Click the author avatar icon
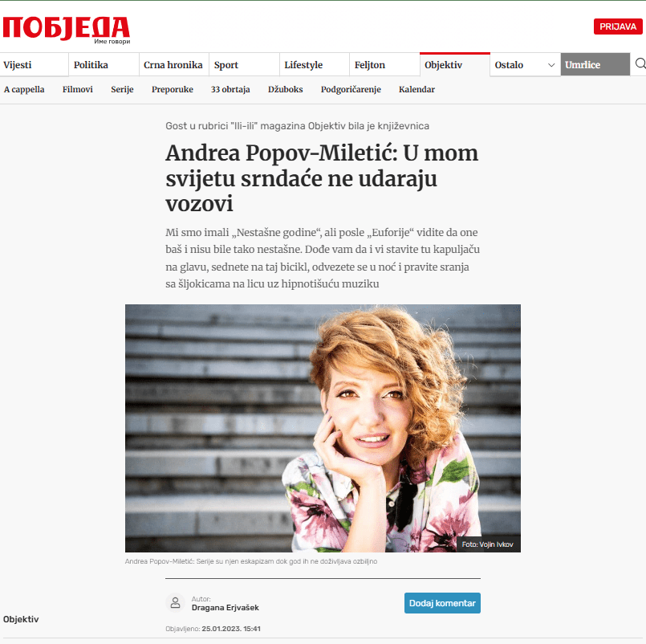Viewport: 646px width, 644px height. pyautogui.click(x=176, y=603)
